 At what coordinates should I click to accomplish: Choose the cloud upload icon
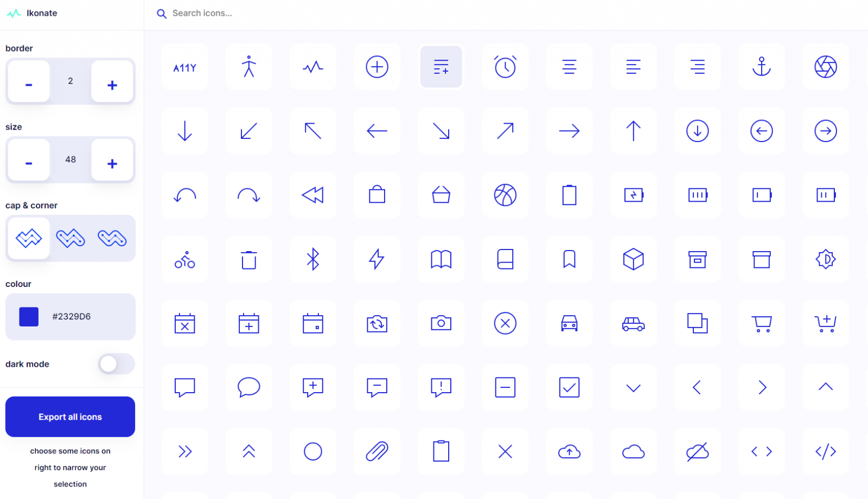[569, 451]
